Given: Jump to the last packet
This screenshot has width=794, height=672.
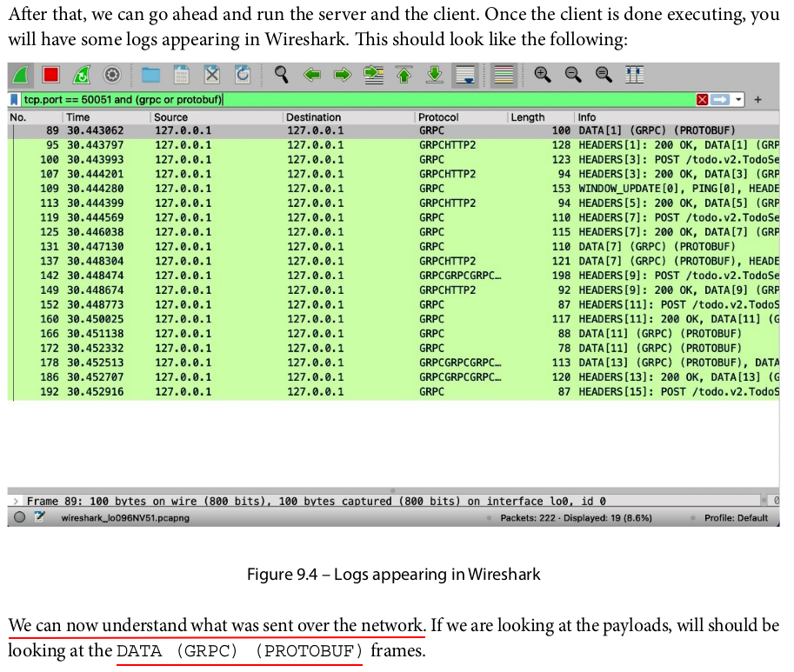Looking at the screenshot, I should coord(435,76).
